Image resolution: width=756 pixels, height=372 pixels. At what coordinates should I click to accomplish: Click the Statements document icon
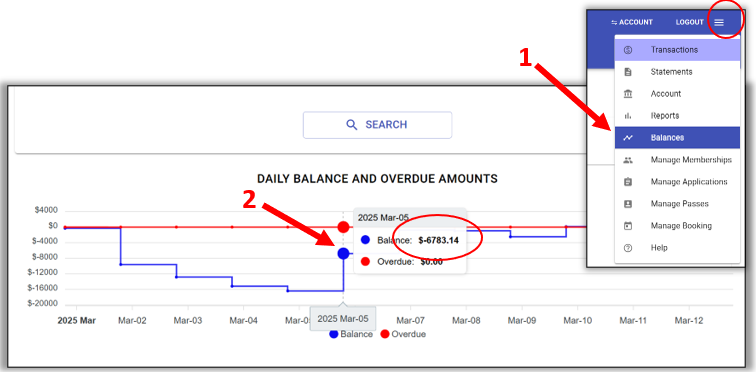pos(627,72)
